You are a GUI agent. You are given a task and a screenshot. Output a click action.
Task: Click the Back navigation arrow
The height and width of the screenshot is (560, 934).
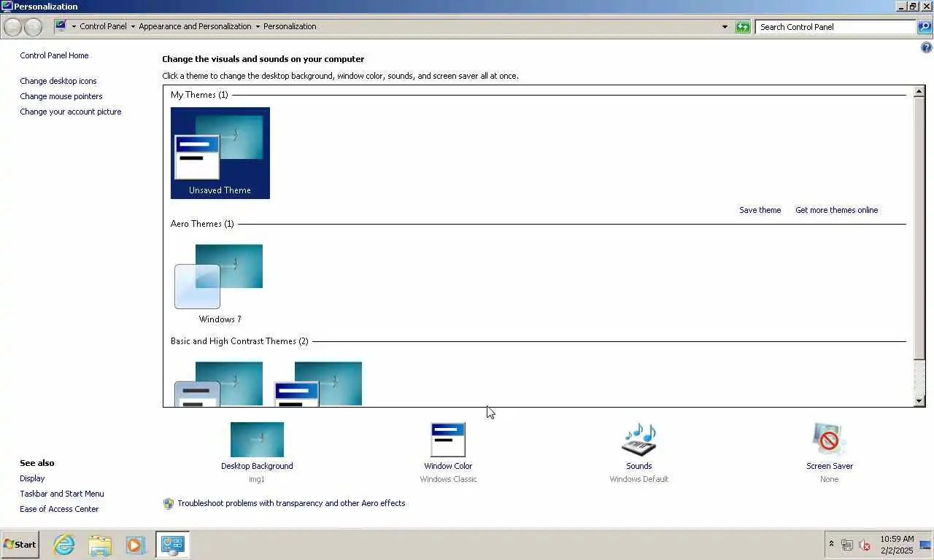12,27
